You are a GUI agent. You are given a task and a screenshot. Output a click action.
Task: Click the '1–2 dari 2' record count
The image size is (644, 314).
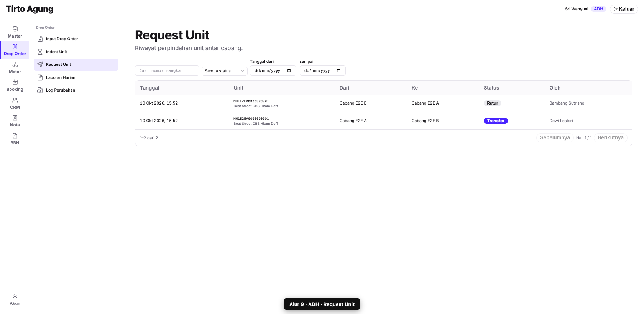tap(149, 138)
